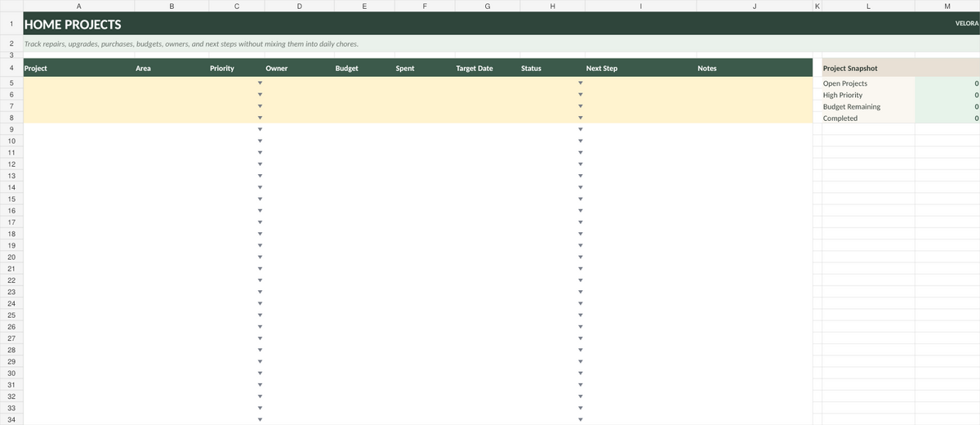Expand the Priority dropdown in row 8

260,118
